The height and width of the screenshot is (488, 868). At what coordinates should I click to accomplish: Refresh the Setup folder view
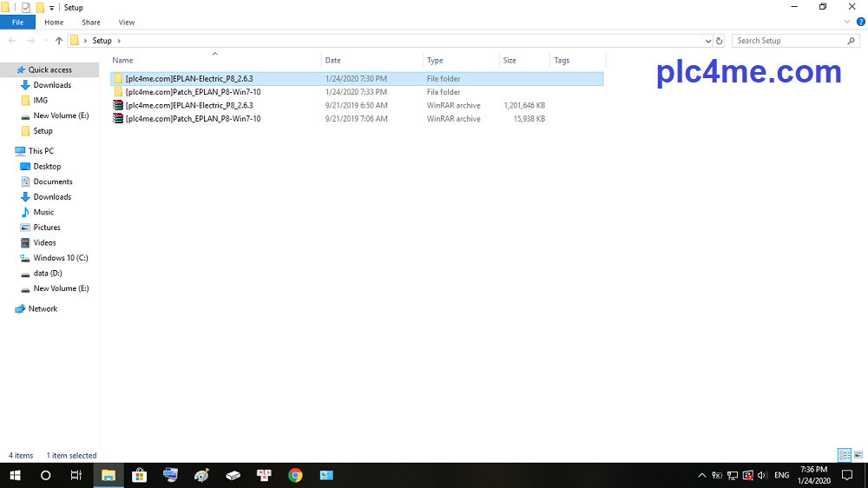pyautogui.click(x=719, y=41)
